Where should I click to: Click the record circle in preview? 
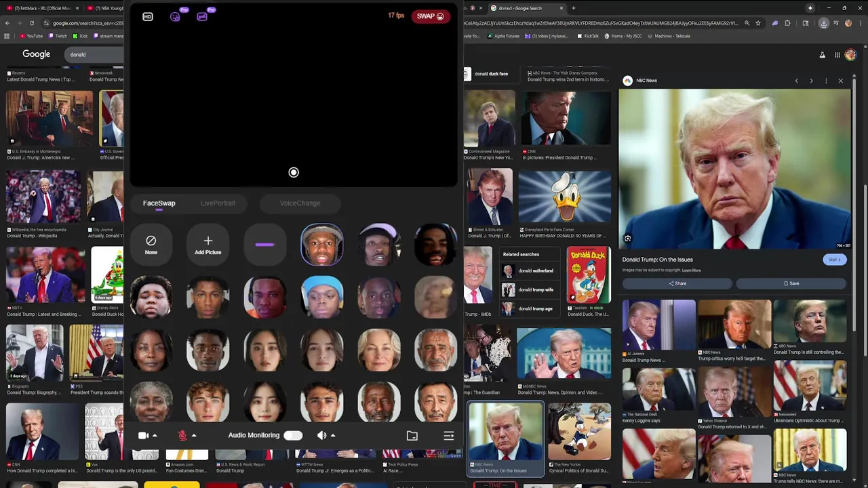(x=294, y=172)
